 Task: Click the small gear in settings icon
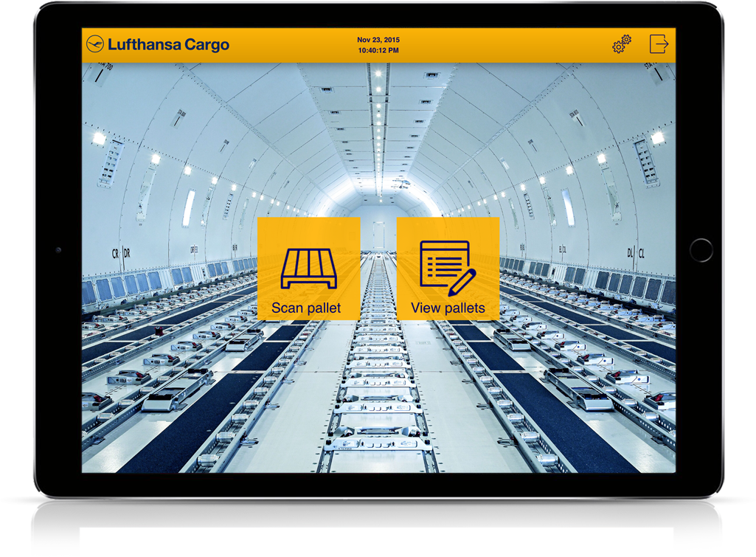pos(627,39)
